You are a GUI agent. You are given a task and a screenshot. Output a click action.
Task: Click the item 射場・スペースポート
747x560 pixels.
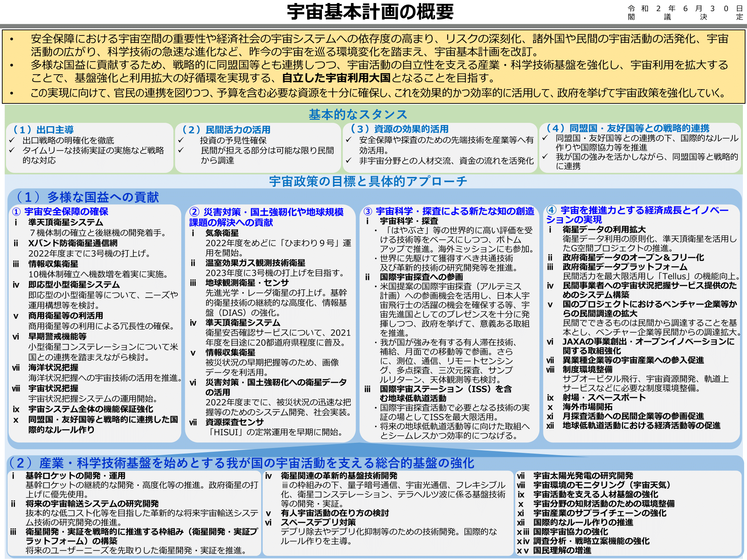(604, 398)
